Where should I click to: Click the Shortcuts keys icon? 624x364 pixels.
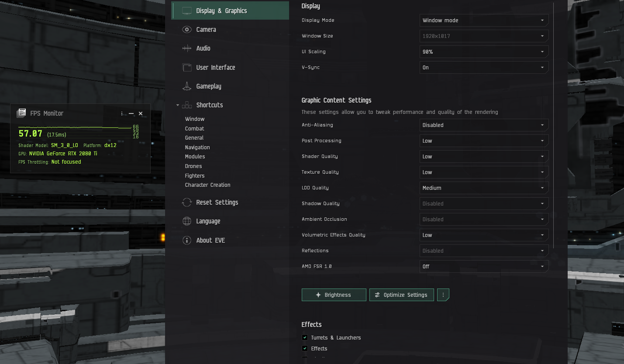click(187, 105)
